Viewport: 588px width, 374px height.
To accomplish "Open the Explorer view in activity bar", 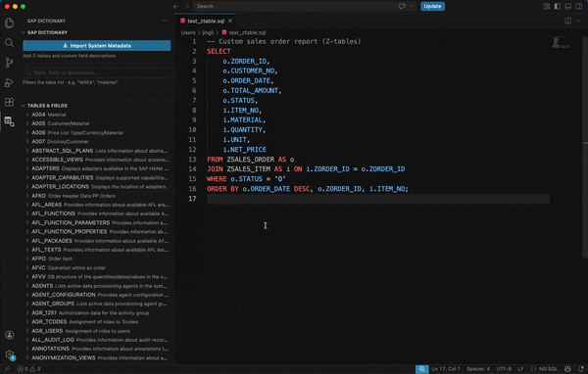I will 10,23.
